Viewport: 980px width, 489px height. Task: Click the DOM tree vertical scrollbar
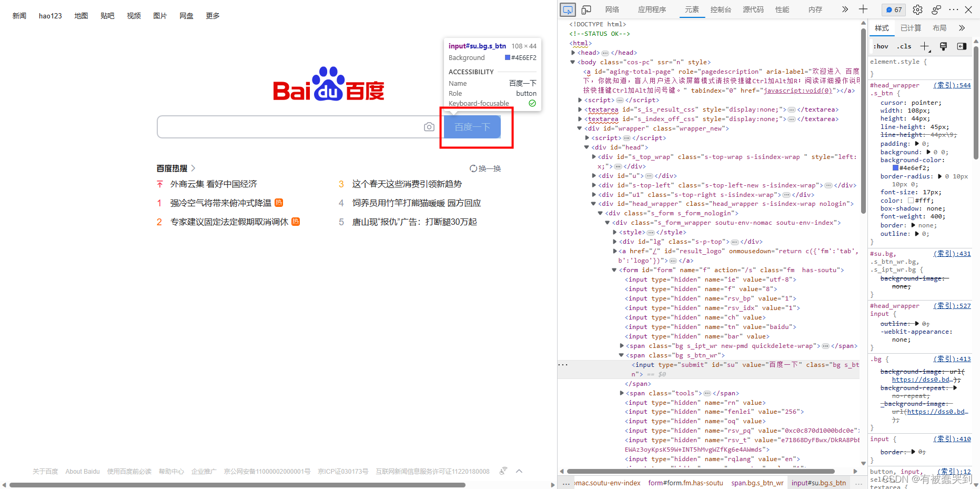tap(863, 121)
